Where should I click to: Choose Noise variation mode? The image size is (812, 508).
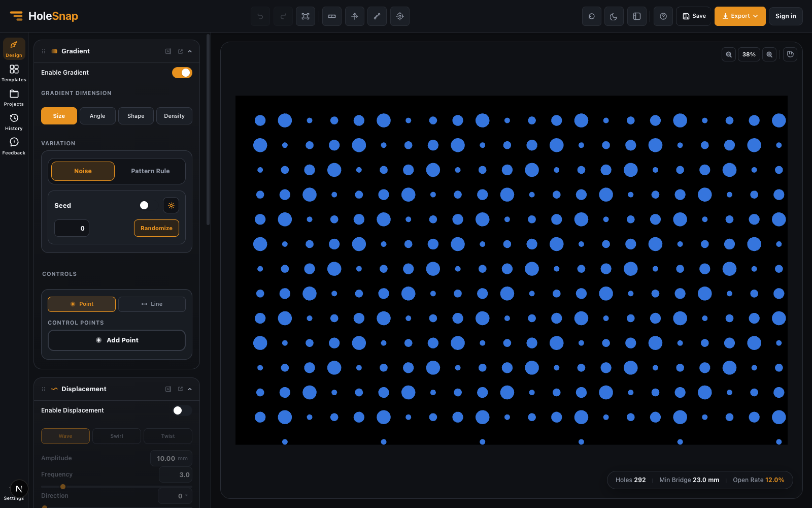click(83, 171)
